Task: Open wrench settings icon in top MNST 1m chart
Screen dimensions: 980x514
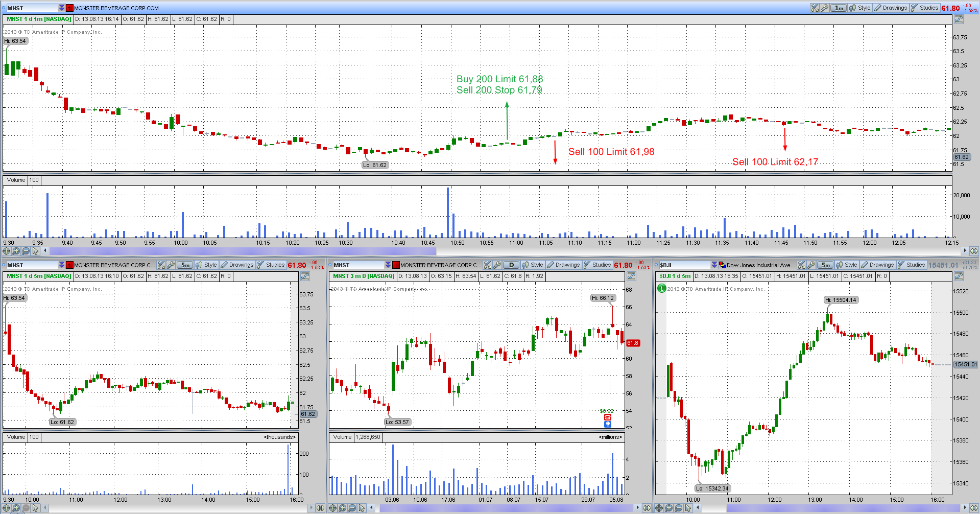Action: pos(824,8)
